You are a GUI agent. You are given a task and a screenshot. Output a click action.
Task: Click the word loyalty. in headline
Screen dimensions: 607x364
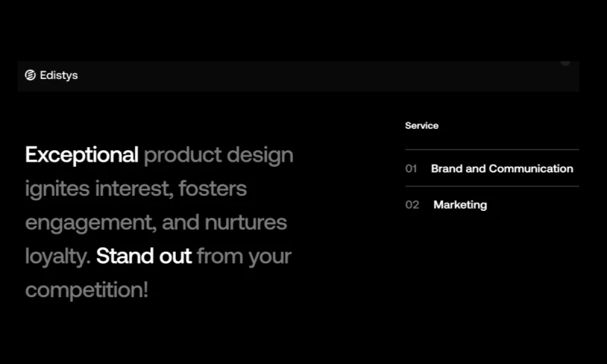click(x=58, y=256)
